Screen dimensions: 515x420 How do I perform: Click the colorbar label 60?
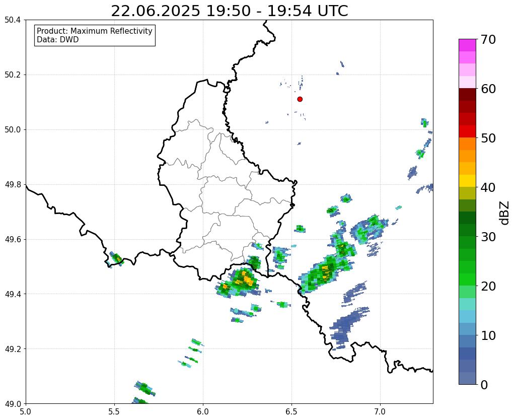point(488,89)
